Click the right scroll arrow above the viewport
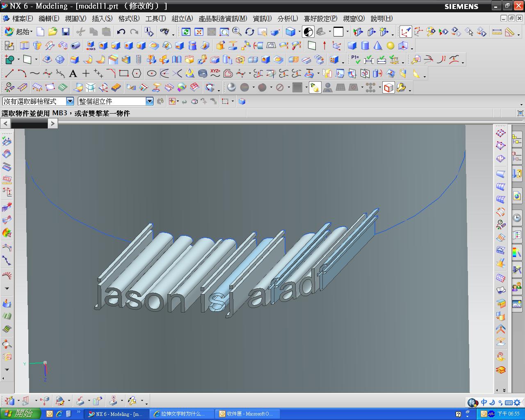The height and width of the screenshot is (420, 525). coord(52,123)
